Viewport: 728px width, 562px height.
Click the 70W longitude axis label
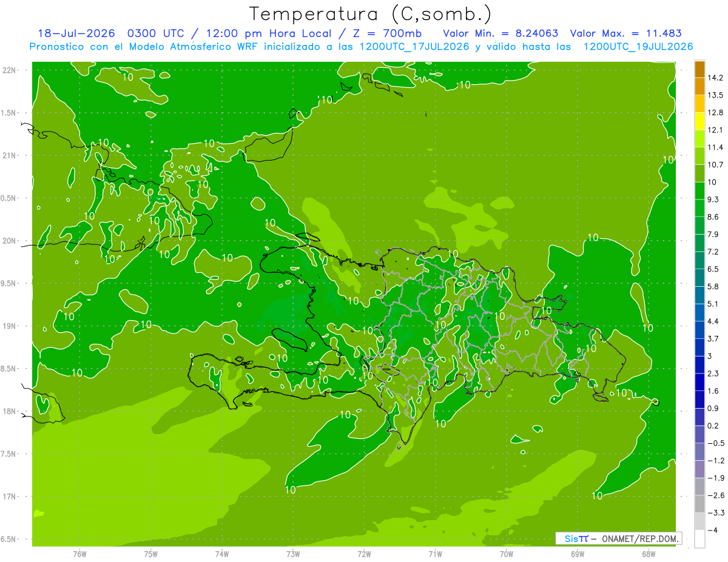pyautogui.click(x=506, y=554)
